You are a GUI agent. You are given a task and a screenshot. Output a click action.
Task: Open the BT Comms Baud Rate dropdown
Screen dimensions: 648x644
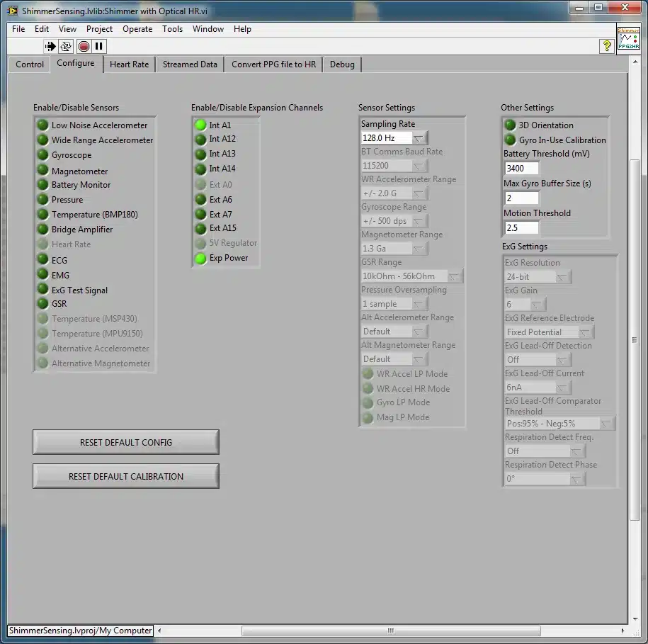tap(394, 166)
